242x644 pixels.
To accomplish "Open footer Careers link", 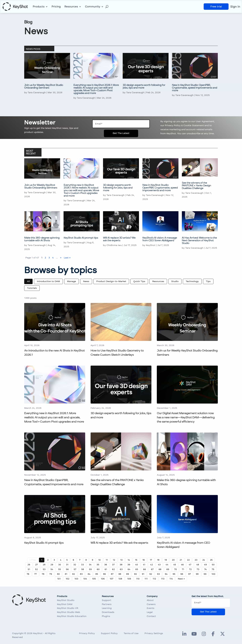I will (151, 604).
